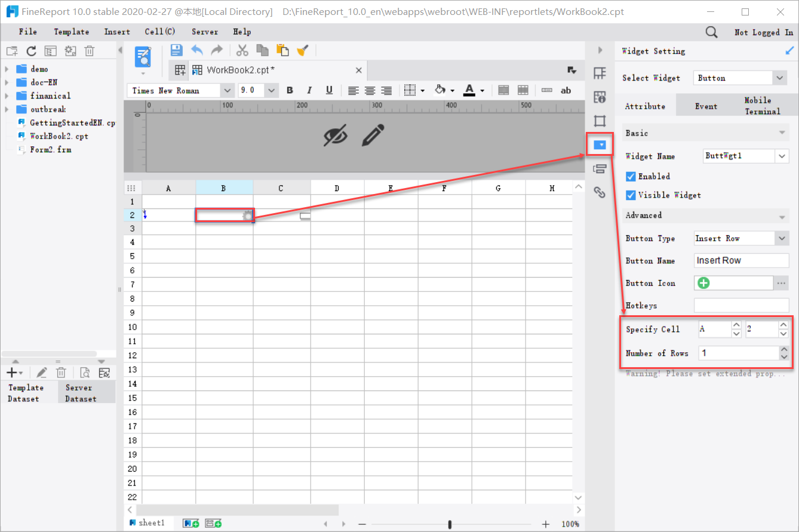
Task: Switch to the Event tab
Action: (706, 106)
